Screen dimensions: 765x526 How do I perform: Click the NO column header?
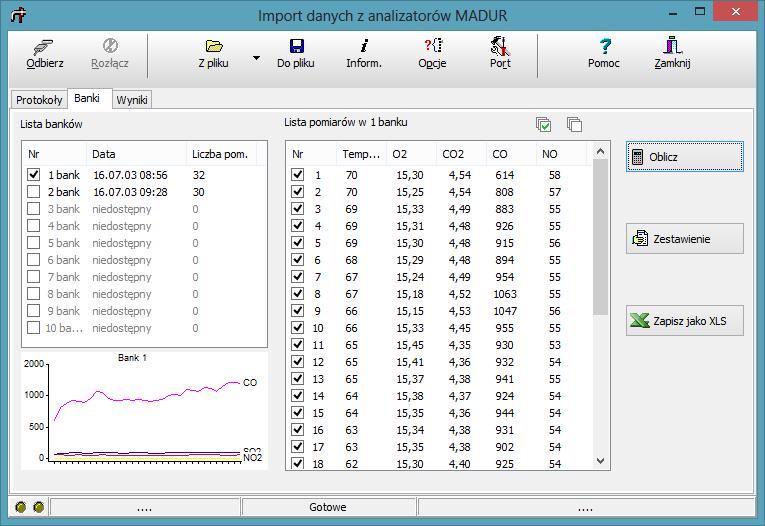[561, 154]
